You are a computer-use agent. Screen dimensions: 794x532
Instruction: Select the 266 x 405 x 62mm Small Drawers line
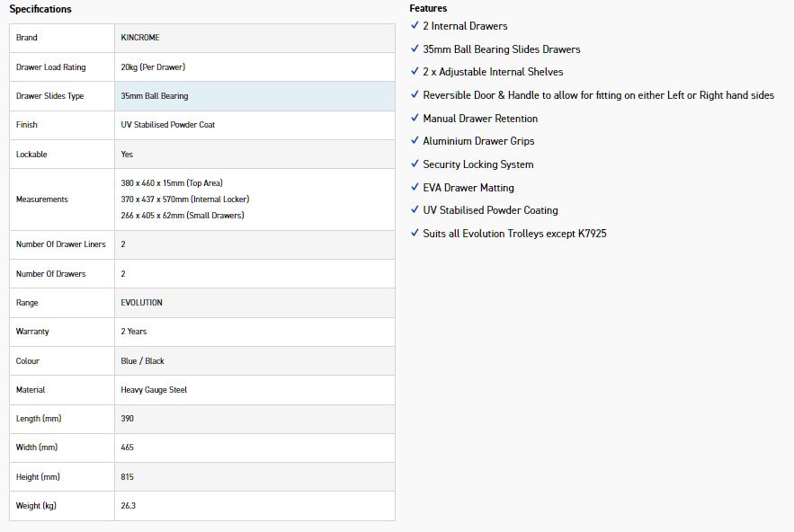(x=183, y=215)
